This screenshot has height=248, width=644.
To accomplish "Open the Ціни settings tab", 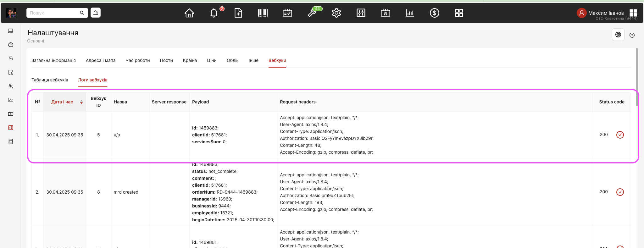I will [x=212, y=60].
